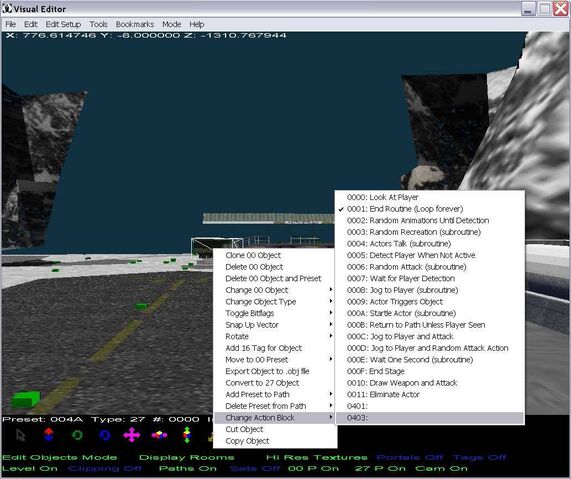Toggle Sets Off status
This screenshot has width=571, height=479.
pos(255,468)
